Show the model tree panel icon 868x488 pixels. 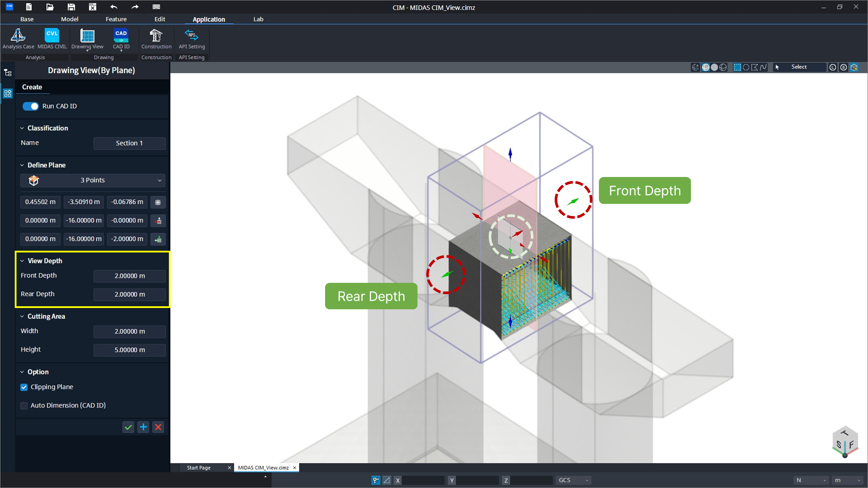(8, 72)
